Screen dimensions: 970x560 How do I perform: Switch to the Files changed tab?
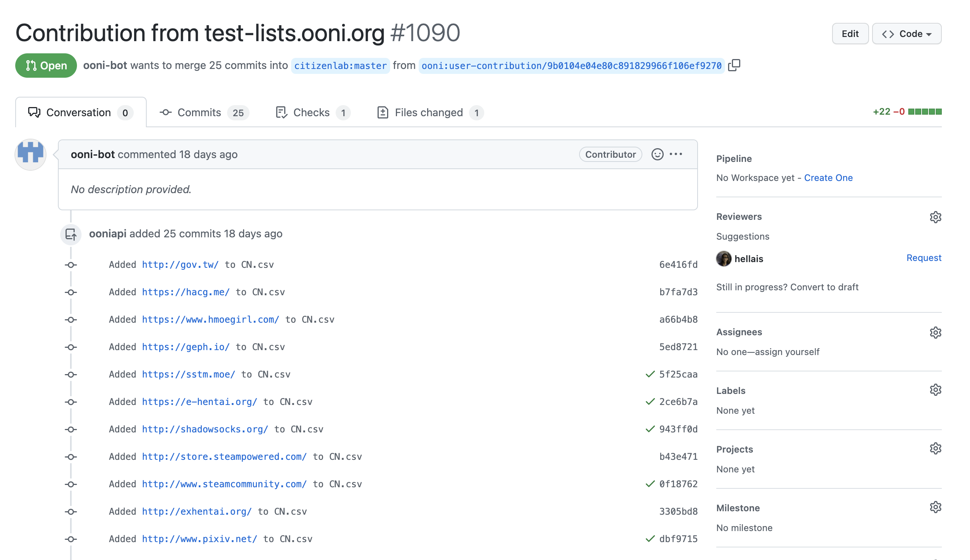pyautogui.click(x=430, y=112)
